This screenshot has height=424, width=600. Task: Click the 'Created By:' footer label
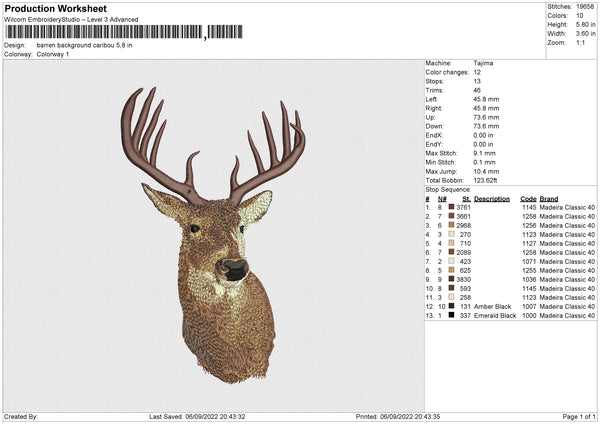[21, 417]
